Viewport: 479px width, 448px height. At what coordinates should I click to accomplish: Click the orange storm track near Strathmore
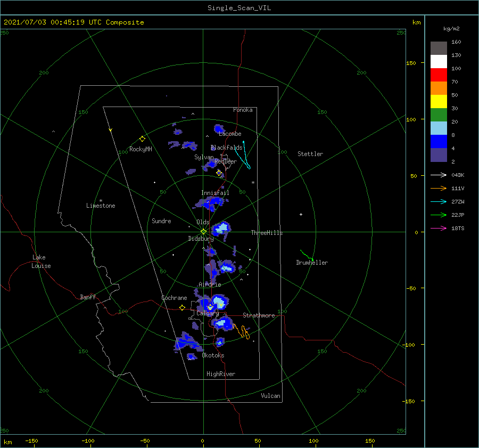241,331
